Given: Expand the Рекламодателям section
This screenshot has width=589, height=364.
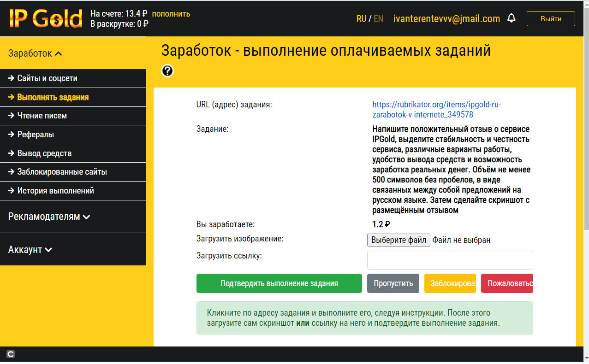Looking at the screenshot, I should (49, 217).
